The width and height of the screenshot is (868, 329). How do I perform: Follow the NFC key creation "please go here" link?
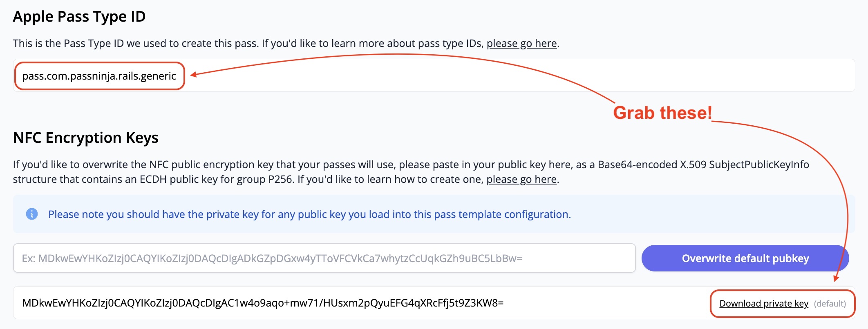(x=521, y=179)
